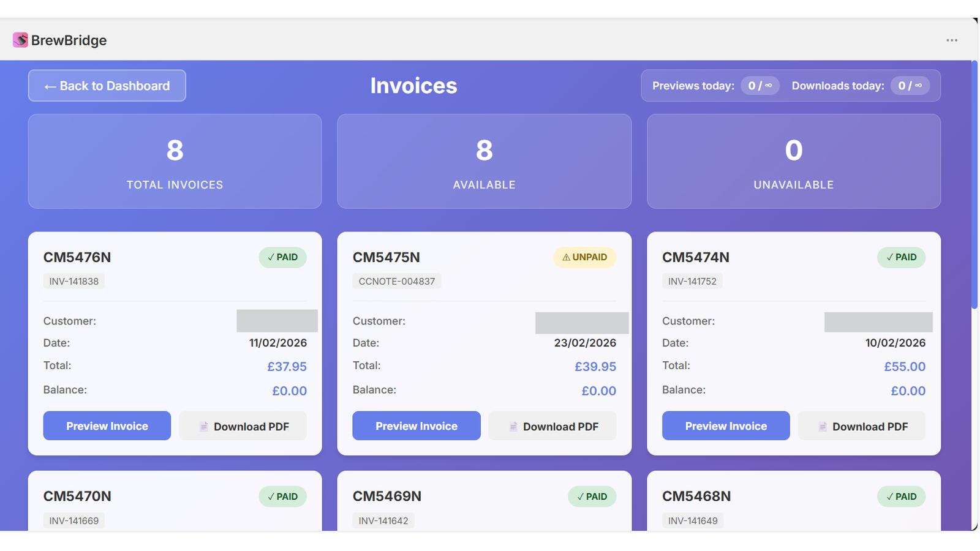Viewport: 980px width, 551px height.
Task: Download PDF for CM5476N
Action: click(x=243, y=426)
